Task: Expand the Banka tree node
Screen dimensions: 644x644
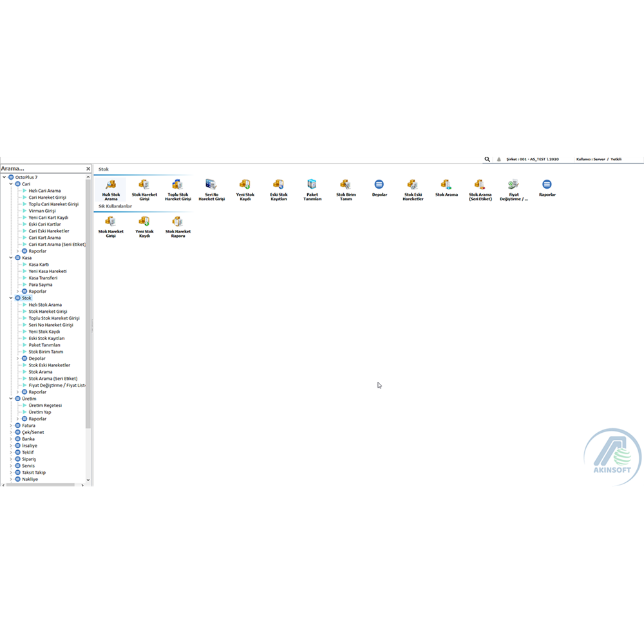Action: (x=11, y=439)
